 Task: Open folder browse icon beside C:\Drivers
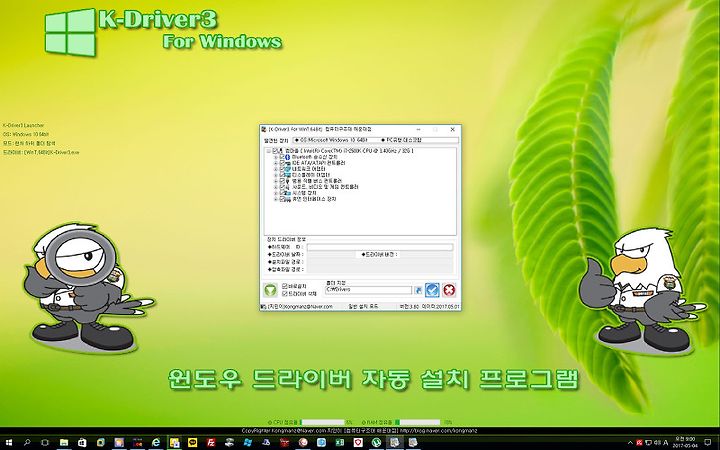click(418, 290)
